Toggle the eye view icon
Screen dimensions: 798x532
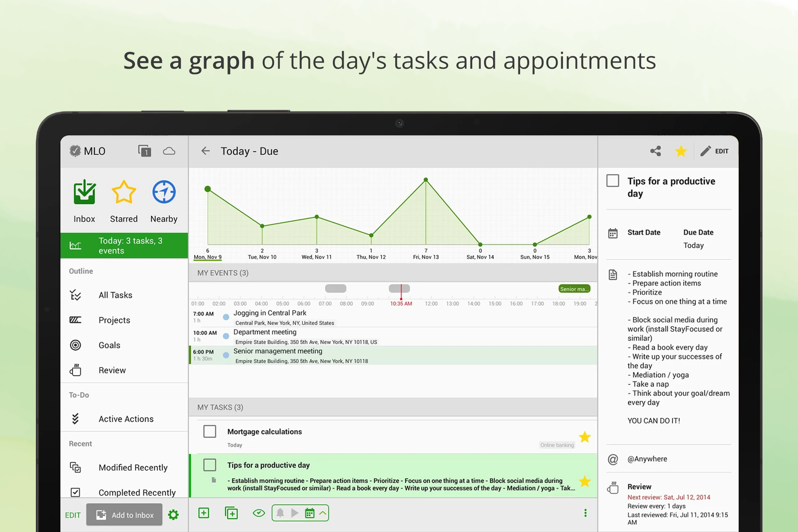click(258, 513)
